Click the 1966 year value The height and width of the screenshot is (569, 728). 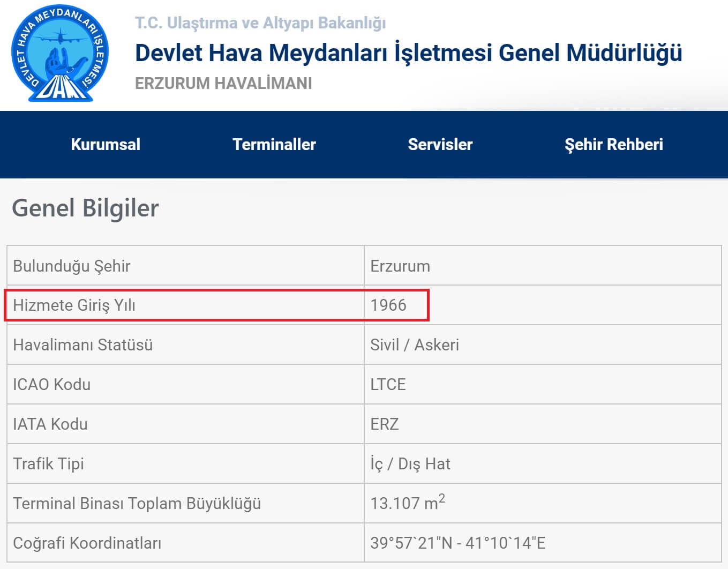tap(388, 305)
